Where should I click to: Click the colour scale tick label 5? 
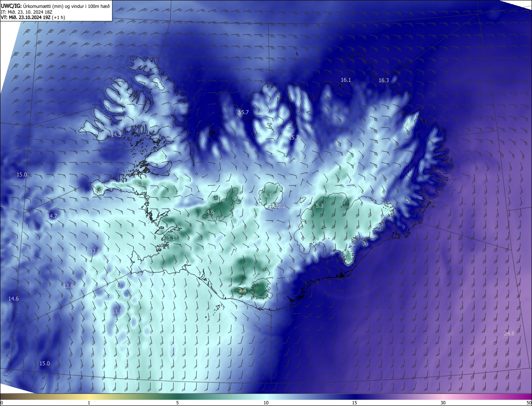177,403
